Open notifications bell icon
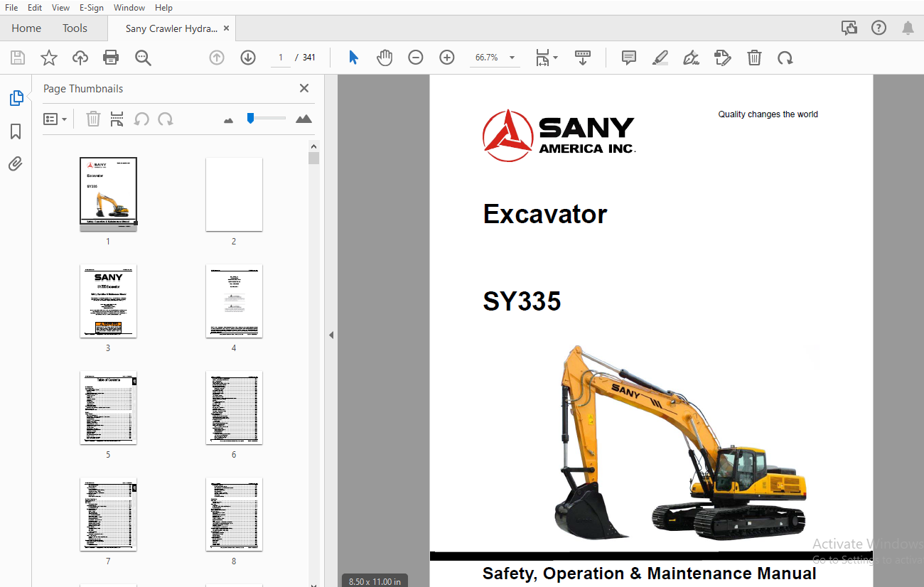Screen dimensions: 924x587 [x=908, y=28]
